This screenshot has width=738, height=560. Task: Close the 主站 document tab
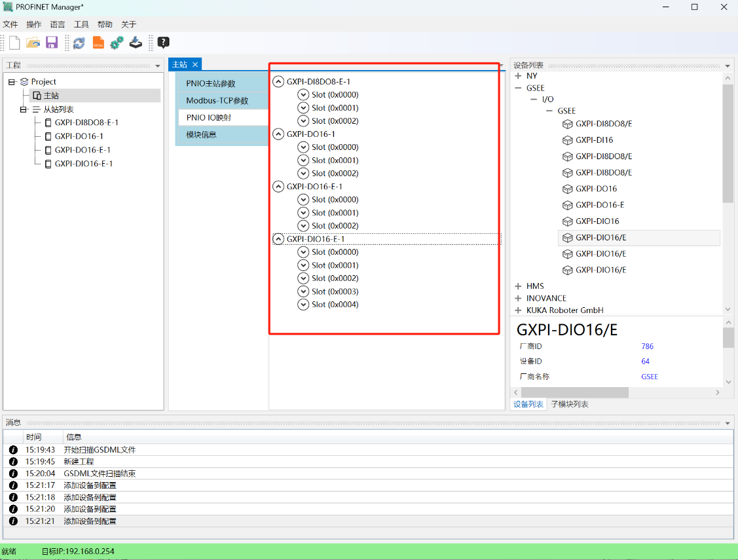(x=195, y=64)
